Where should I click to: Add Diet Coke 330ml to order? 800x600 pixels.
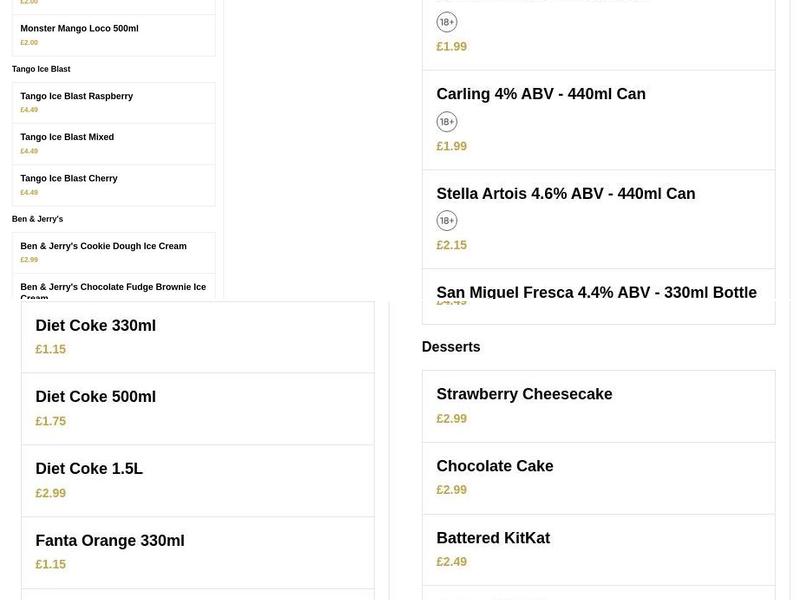pos(197,337)
